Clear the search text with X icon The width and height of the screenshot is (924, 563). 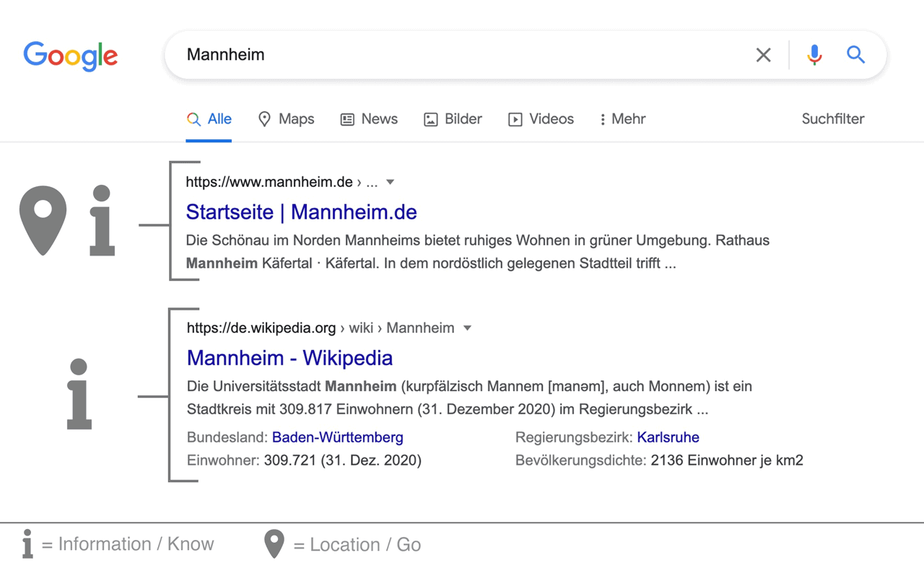click(x=763, y=55)
